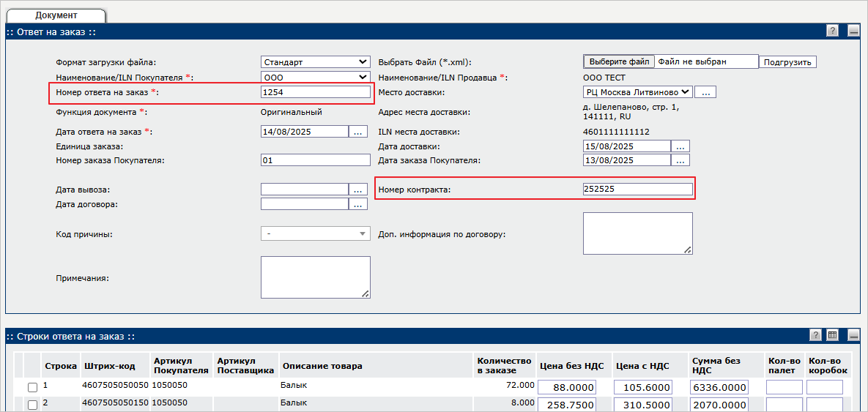Expand Формат загрузки файла dropdown

[x=315, y=62]
